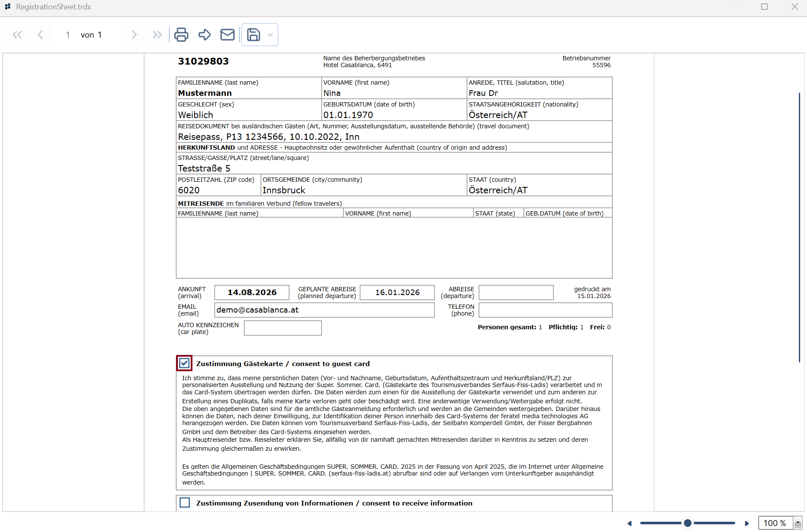Viewport: 807px width, 532px height.
Task: Jump to last page with double-right arrows
Action: [x=157, y=35]
